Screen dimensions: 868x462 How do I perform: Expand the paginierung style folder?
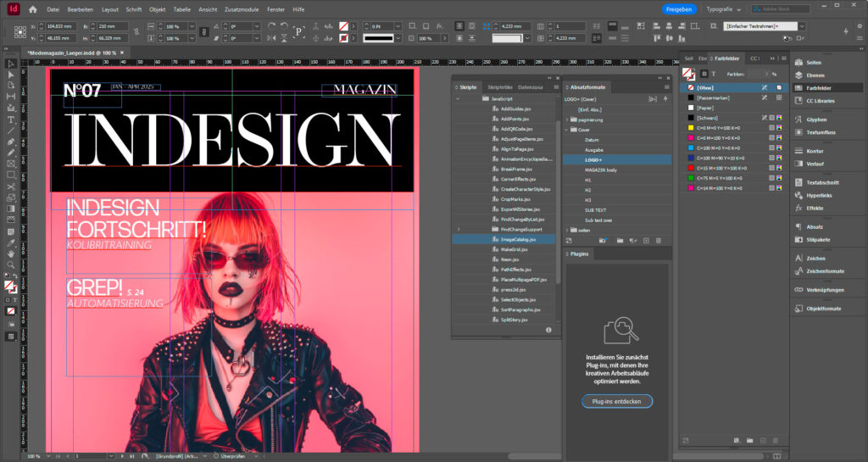pos(567,120)
